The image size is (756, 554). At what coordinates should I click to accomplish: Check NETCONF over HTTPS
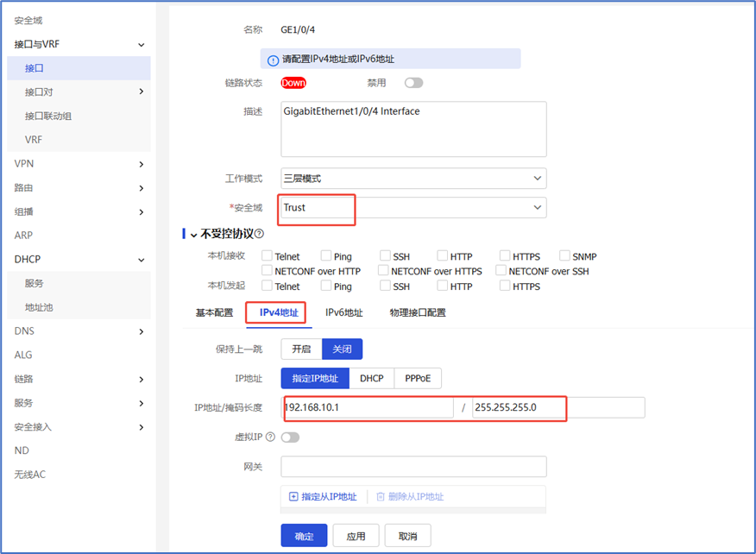(383, 270)
